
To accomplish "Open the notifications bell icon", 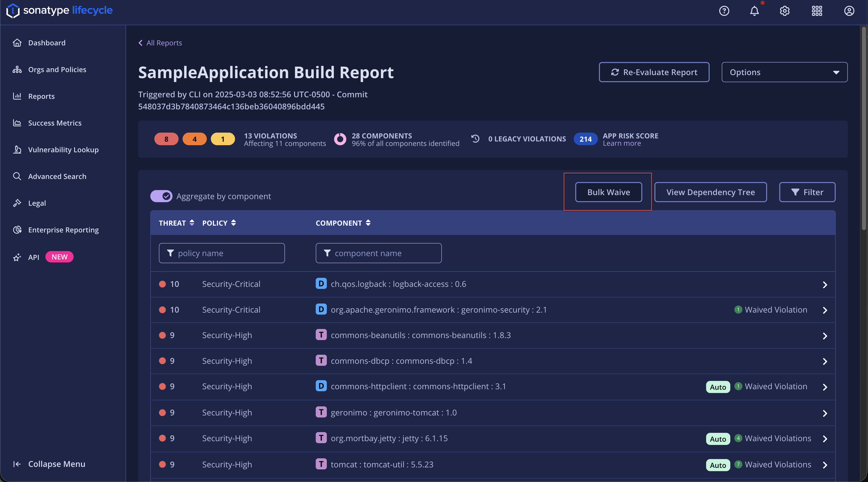I will (x=754, y=11).
